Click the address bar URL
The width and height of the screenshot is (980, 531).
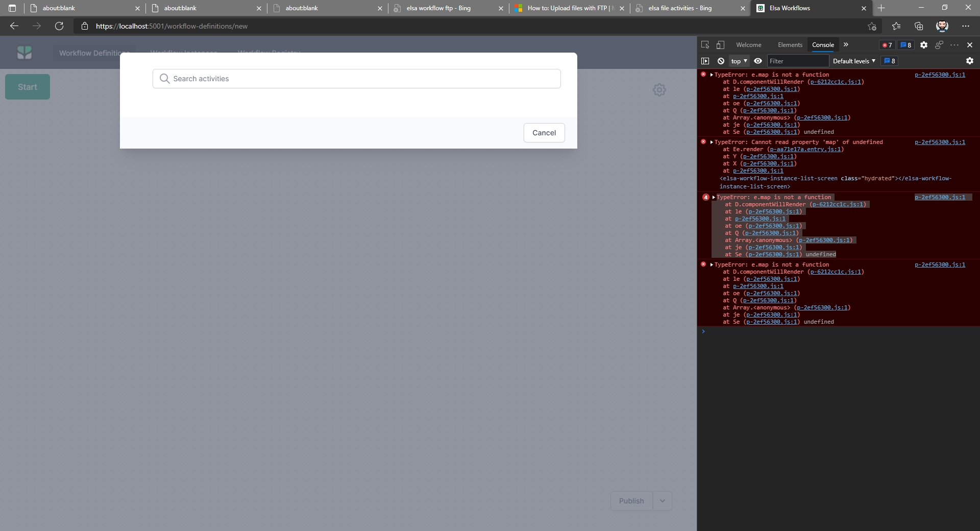tap(171, 26)
